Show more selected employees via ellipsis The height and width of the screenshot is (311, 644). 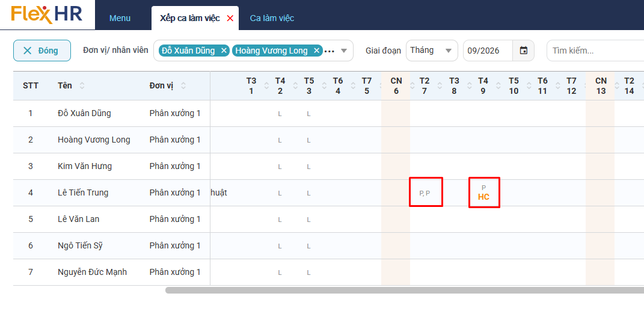click(x=330, y=51)
